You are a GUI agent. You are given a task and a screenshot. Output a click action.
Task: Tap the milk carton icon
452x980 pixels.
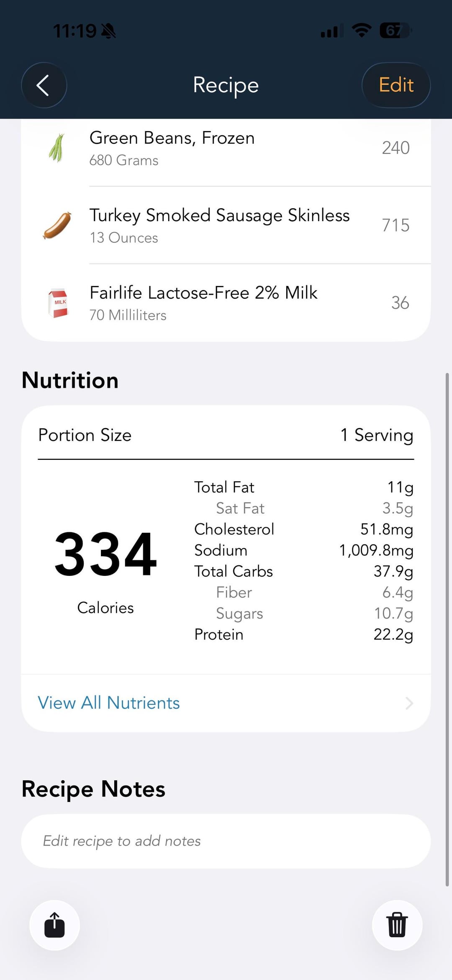point(58,303)
